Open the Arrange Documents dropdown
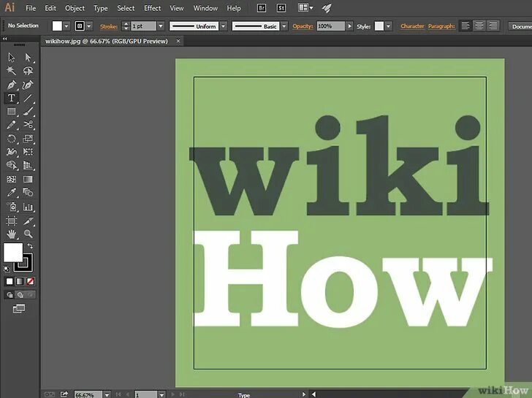The width and height of the screenshot is (532, 398). click(x=305, y=8)
